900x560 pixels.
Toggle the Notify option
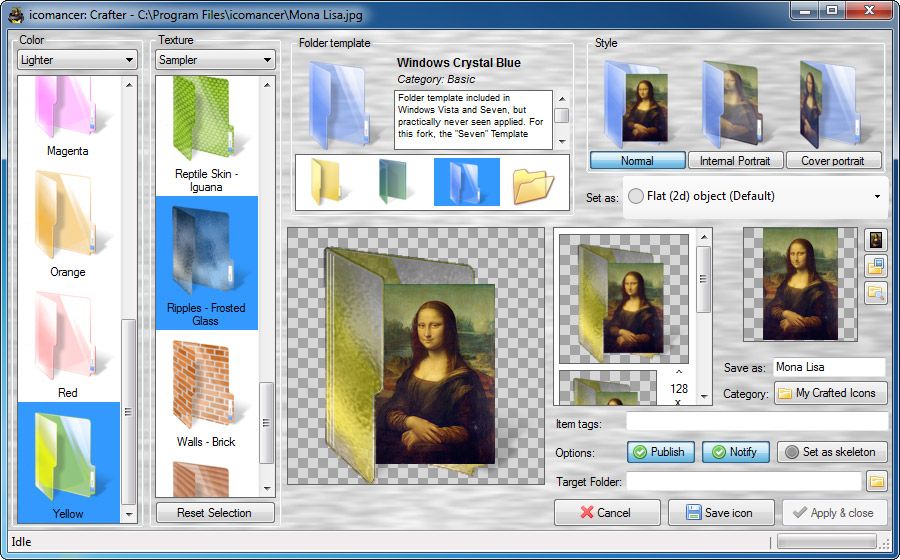tap(734, 452)
